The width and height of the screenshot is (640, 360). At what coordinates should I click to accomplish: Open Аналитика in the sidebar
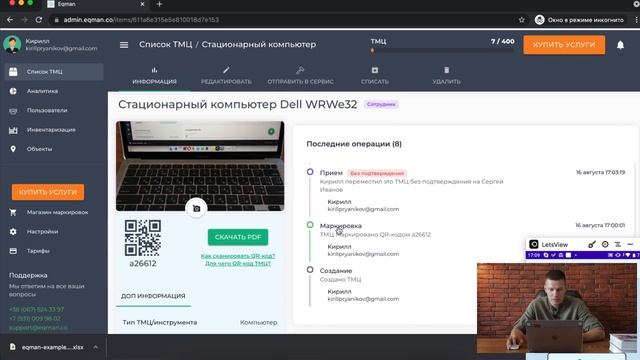point(42,91)
